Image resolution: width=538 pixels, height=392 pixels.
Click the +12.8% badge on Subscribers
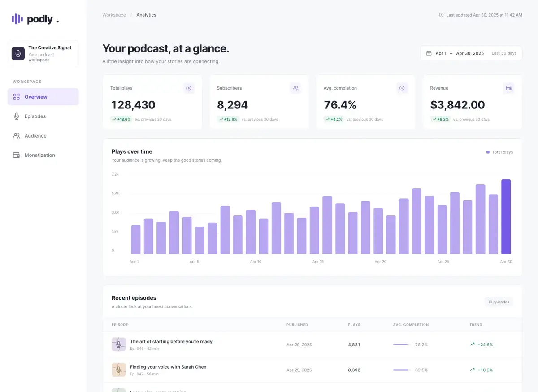(x=228, y=120)
